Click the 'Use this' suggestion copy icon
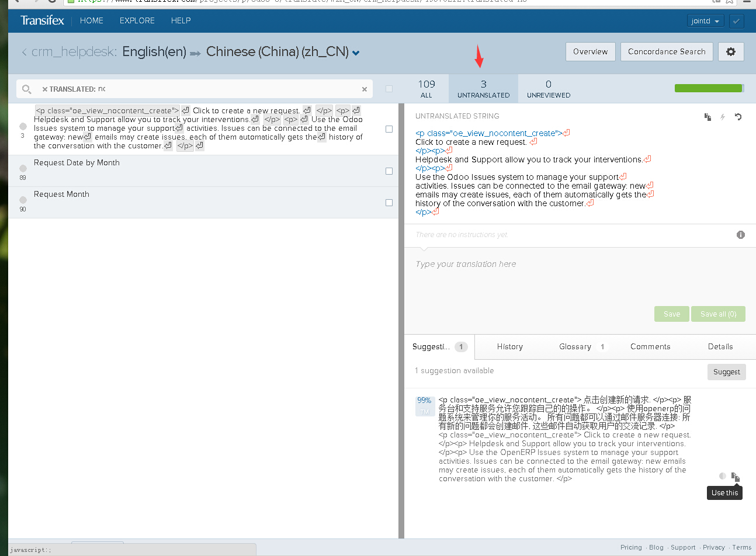The image size is (756, 556). click(736, 477)
